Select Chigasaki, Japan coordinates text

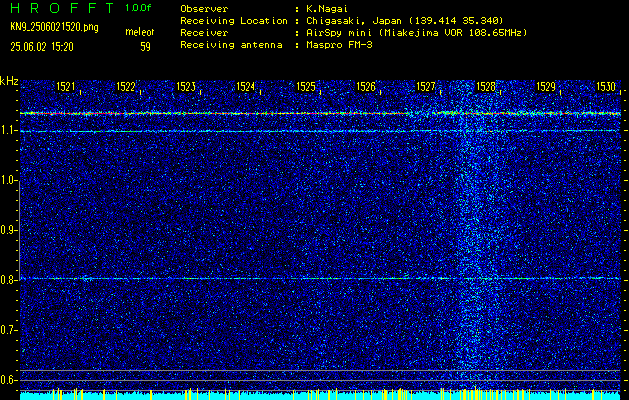405,20
